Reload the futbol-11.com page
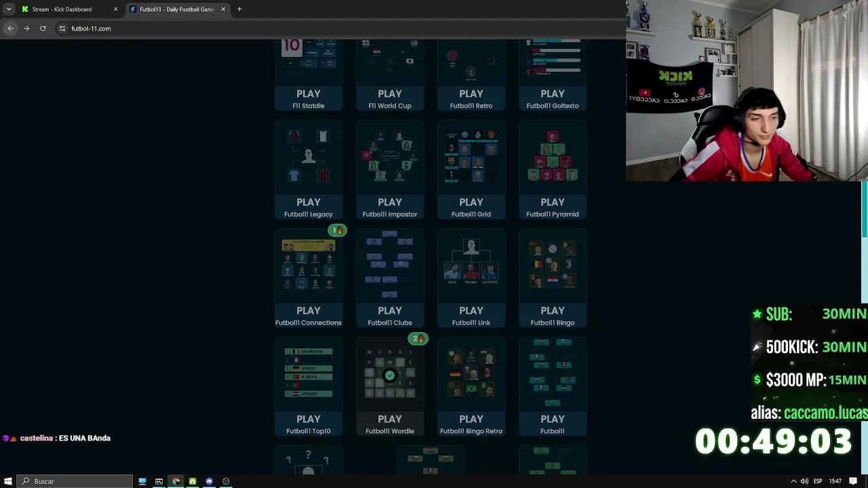Image resolution: width=868 pixels, height=488 pixels. click(43, 28)
